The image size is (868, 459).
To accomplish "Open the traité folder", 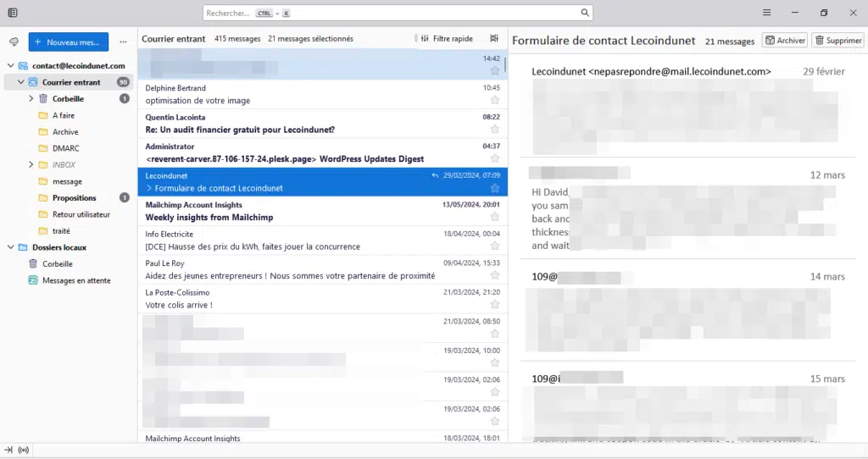I will pyautogui.click(x=61, y=230).
